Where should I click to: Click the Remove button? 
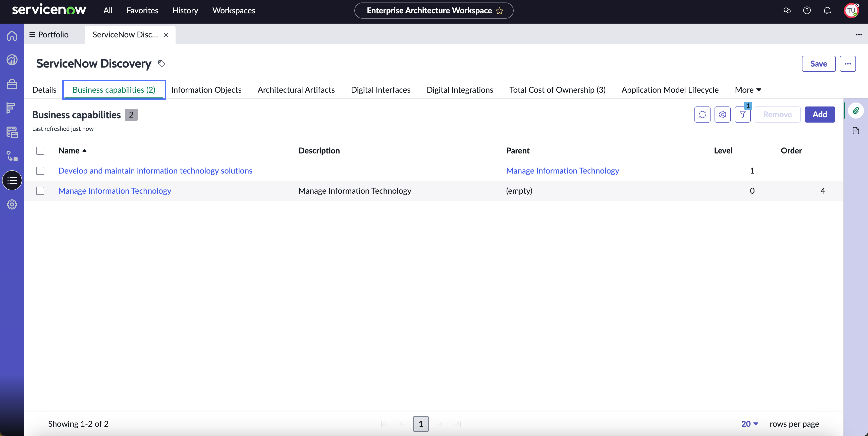[777, 115]
